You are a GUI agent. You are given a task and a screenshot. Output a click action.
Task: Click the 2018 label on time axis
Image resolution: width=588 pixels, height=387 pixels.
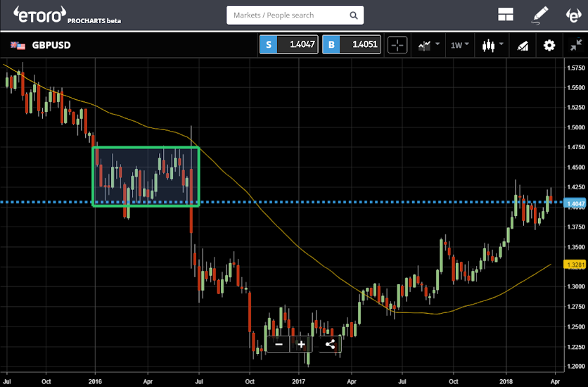(x=506, y=381)
